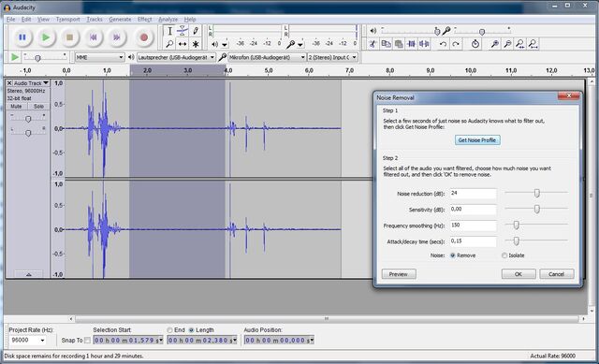Open the 2 (Stereo) Input channels dropdown

(332, 57)
